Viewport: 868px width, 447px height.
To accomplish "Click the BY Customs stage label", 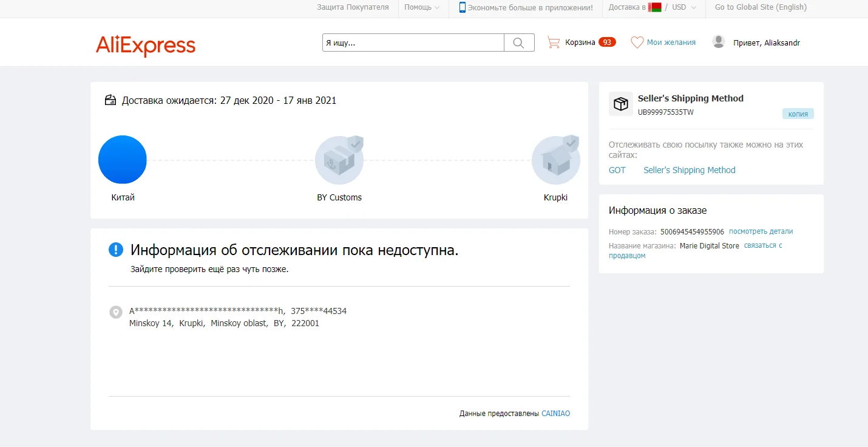I will click(339, 197).
